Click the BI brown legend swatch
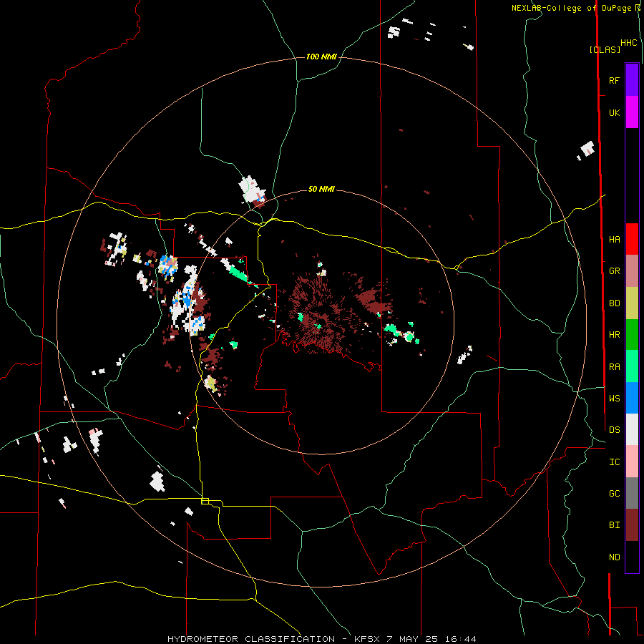Screen dimensions: 644x644 click(x=632, y=525)
